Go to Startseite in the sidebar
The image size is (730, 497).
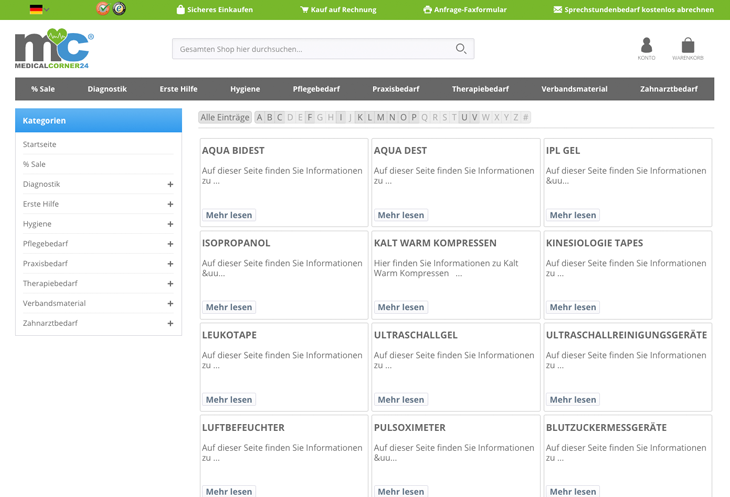(x=40, y=144)
